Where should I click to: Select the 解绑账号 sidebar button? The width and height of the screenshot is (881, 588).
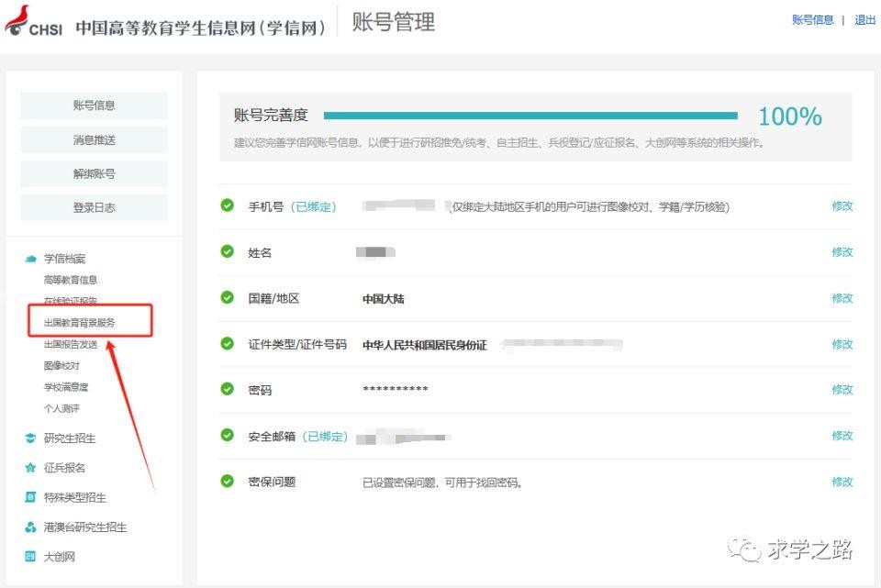point(94,174)
